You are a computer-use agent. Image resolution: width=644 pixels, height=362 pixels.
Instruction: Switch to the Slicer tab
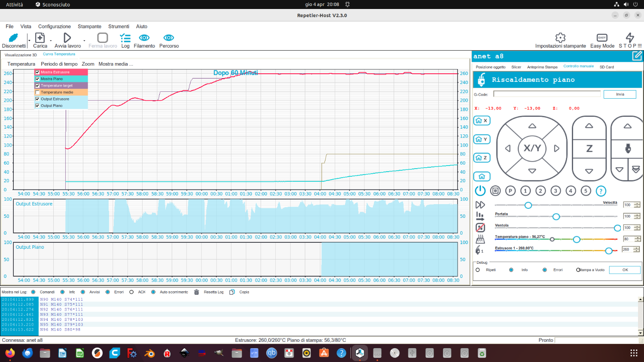point(516,67)
